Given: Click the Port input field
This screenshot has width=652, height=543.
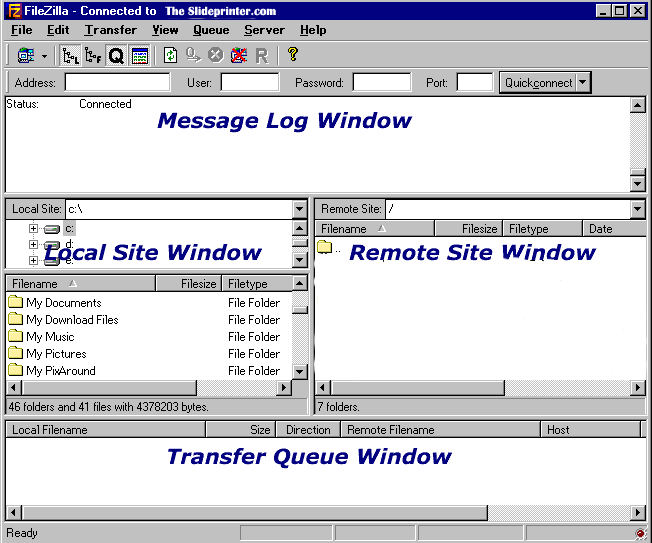Looking at the screenshot, I should click(x=474, y=82).
